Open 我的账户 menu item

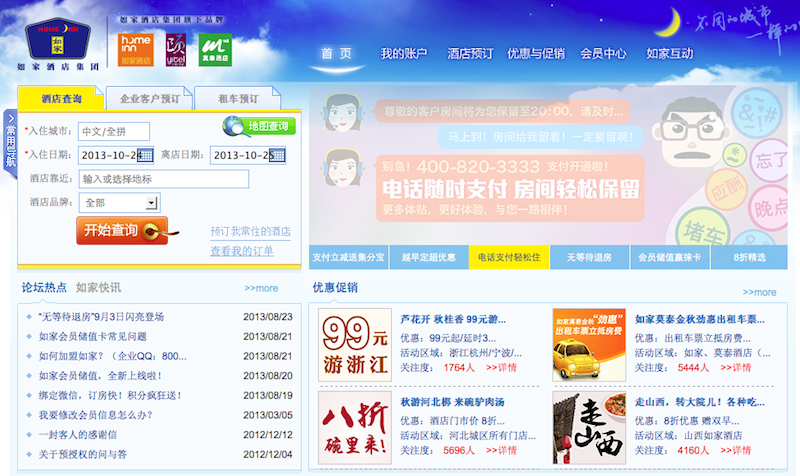[x=404, y=54]
